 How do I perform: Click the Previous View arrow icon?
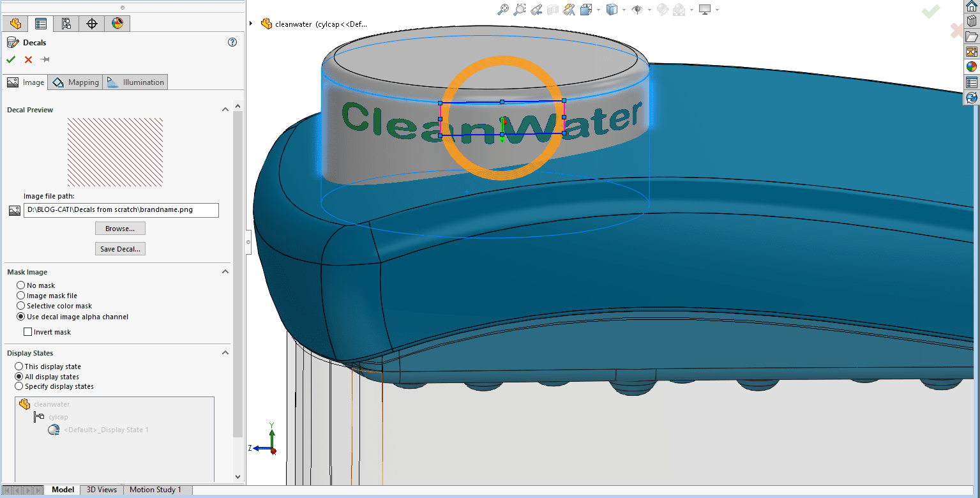tap(536, 10)
